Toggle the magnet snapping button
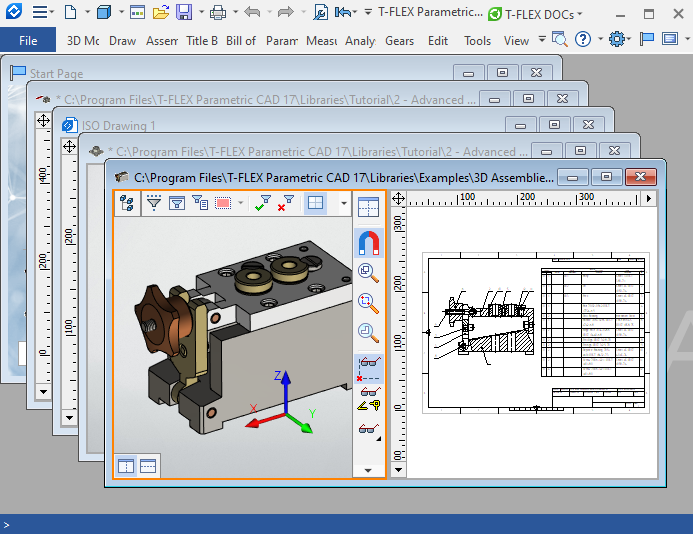The height and width of the screenshot is (534, 693). click(369, 243)
